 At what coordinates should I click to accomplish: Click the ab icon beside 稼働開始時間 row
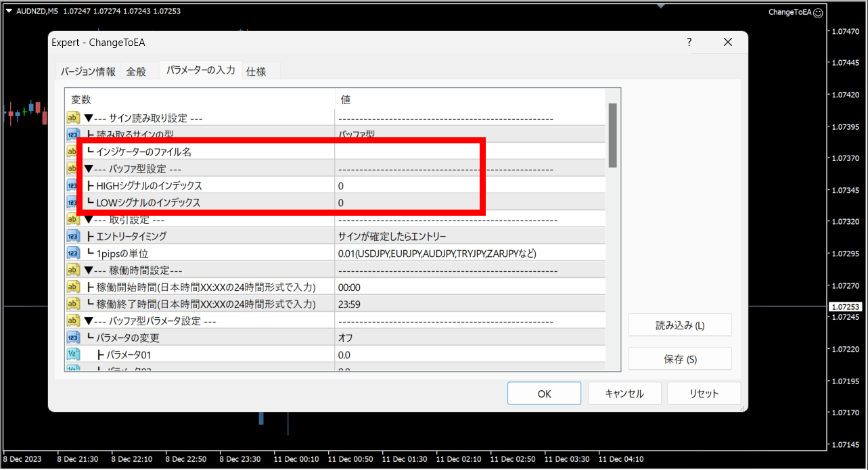[73, 287]
